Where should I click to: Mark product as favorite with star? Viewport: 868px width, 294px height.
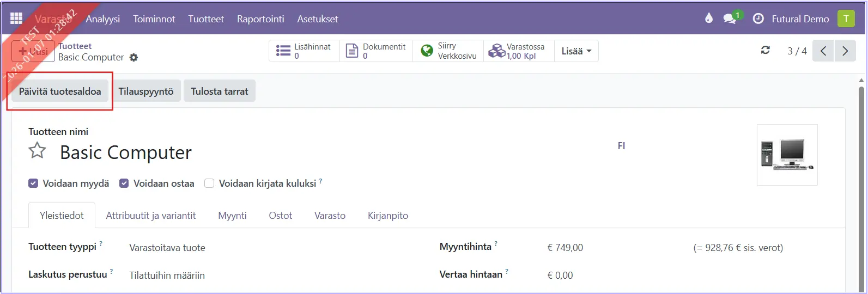pos(37,151)
